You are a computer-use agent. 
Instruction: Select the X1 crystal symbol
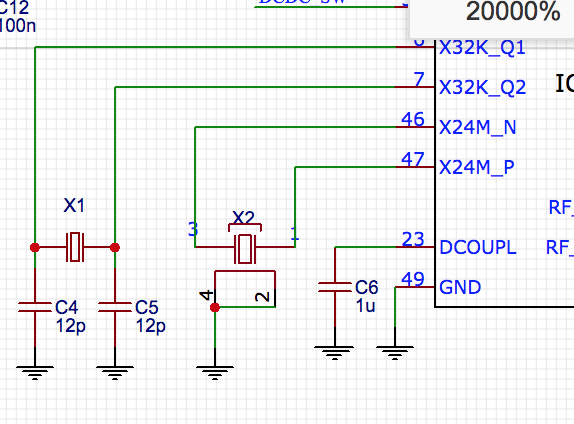coord(75,247)
